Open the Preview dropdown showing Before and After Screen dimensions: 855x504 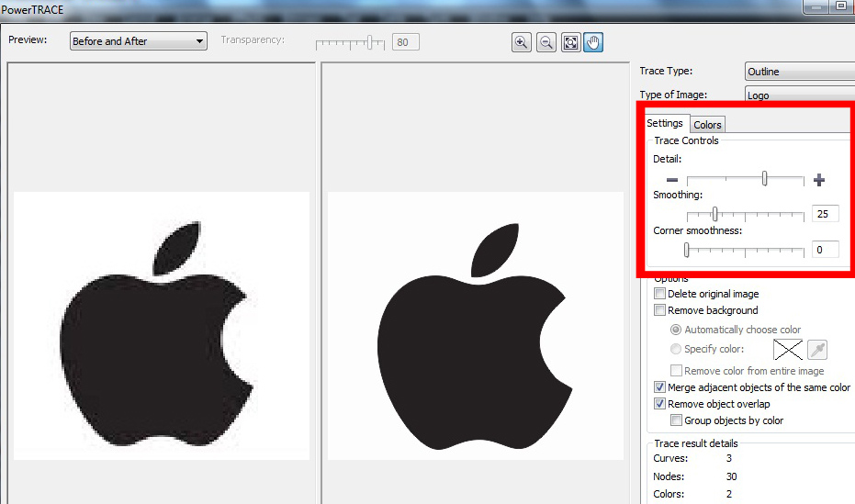pyautogui.click(x=139, y=41)
